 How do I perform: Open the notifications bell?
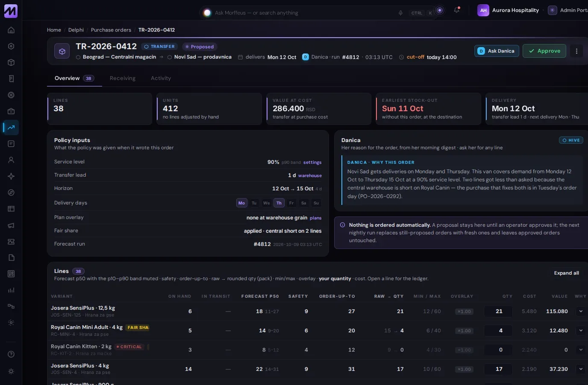456,10
